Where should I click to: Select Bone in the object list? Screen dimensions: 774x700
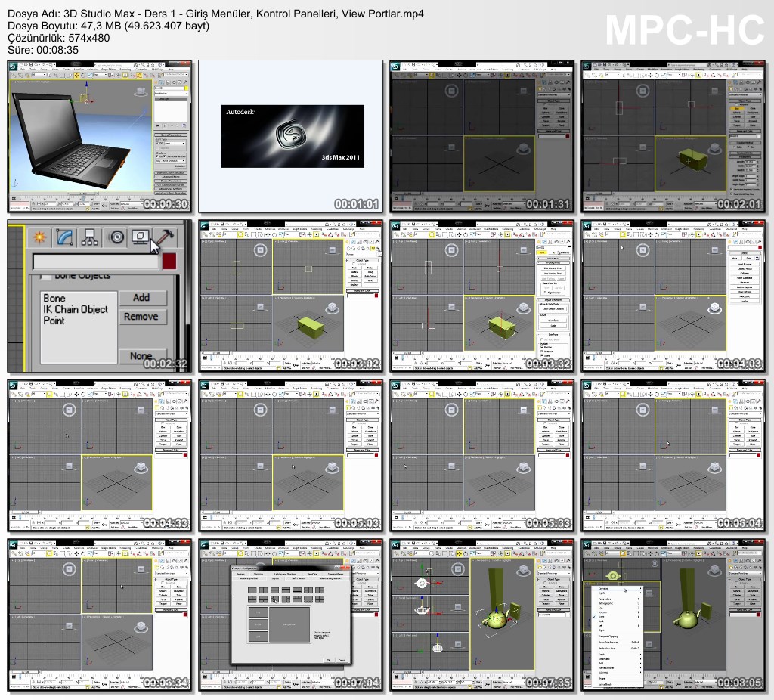54,299
